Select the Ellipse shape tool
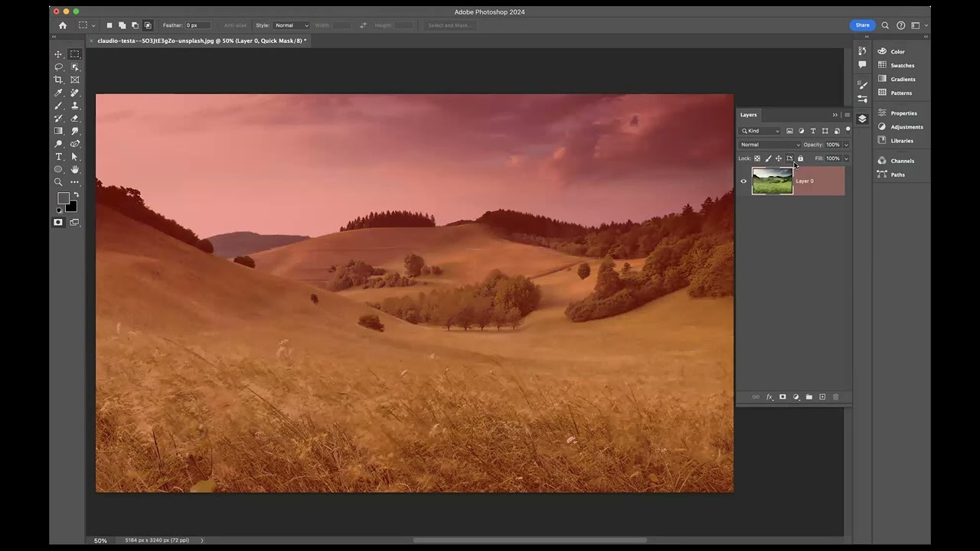This screenshot has height=551, width=980. click(58, 169)
